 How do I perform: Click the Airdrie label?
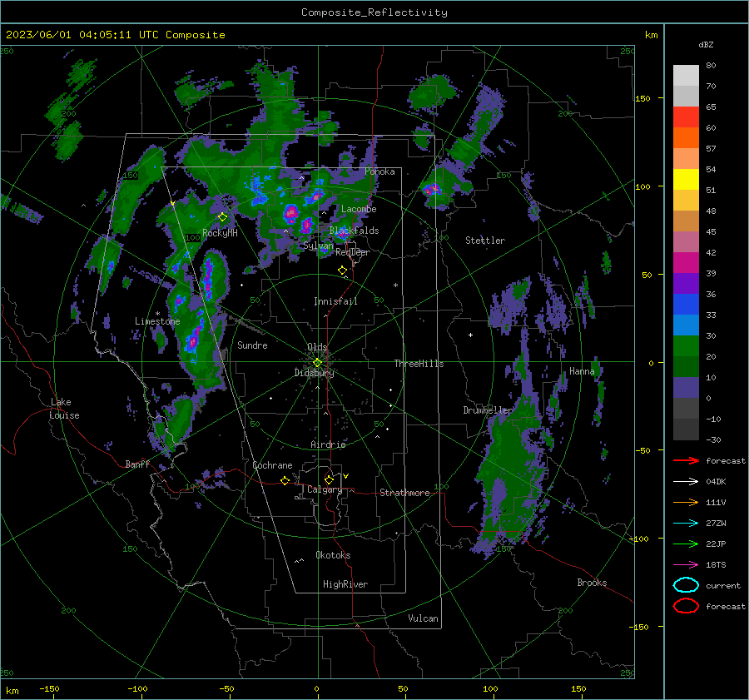[x=328, y=444]
